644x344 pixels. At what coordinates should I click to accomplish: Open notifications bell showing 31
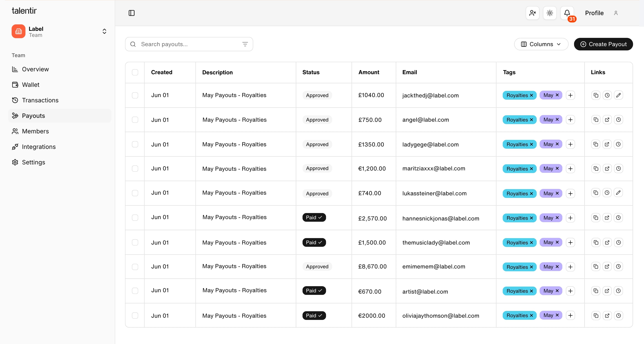567,13
